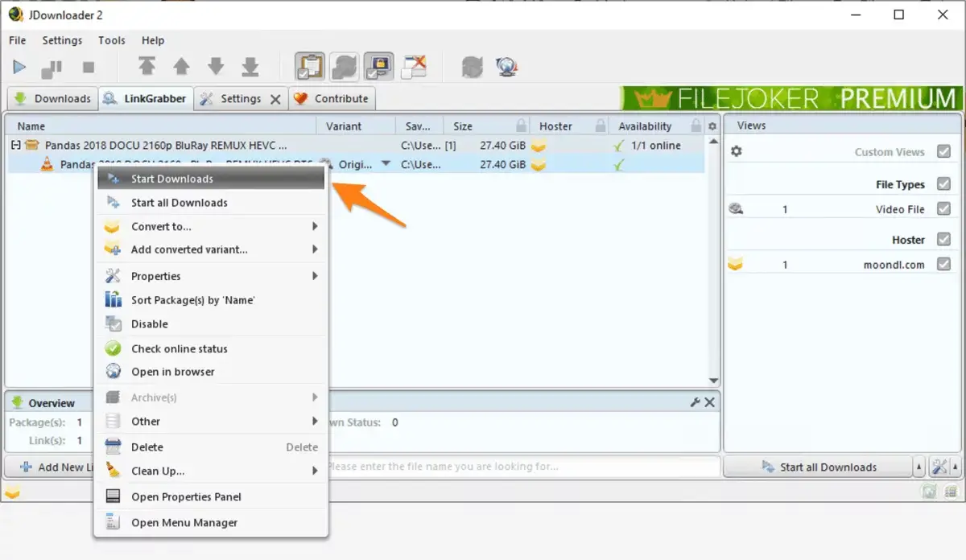Screen dimensions: 966x560
Task: Click the Move Down arrow toolbar icon
Action: click(x=216, y=66)
